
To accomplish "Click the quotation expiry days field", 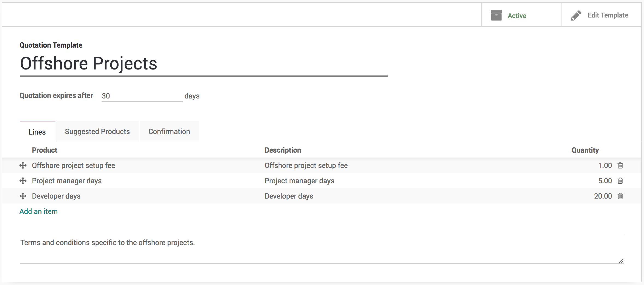I will click(142, 96).
